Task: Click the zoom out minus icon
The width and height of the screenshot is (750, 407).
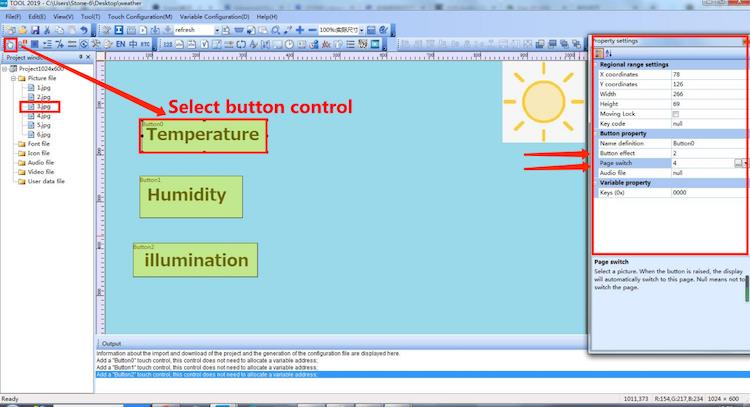Action: click(312, 30)
